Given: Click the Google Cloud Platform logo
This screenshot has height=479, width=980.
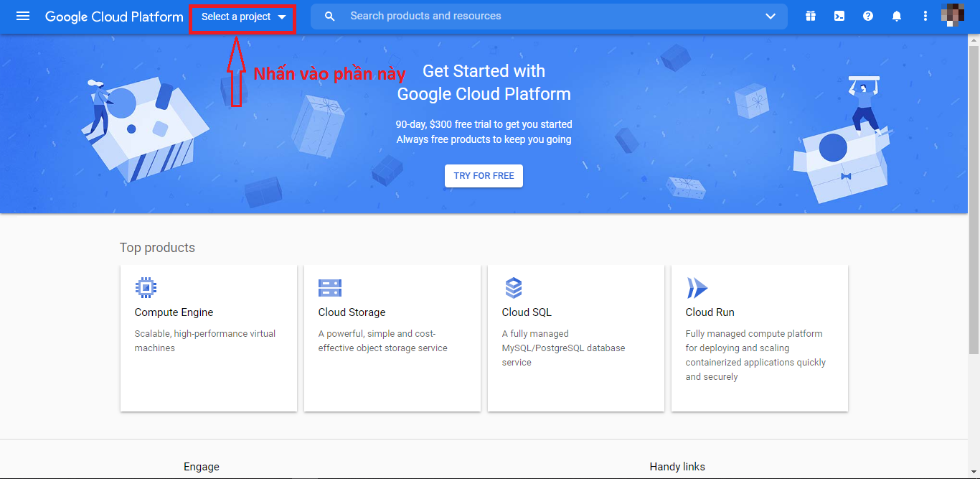Looking at the screenshot, I should pyautogui.click(x=114, y=17).
